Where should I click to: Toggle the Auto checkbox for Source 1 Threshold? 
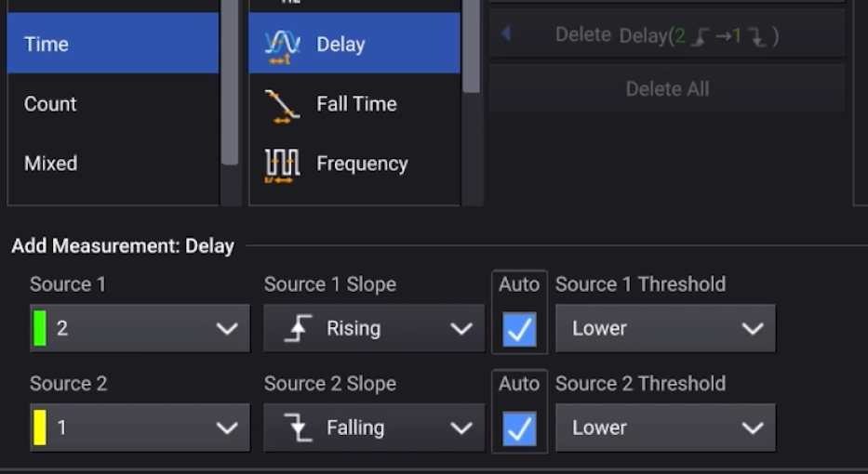(519, 330)
